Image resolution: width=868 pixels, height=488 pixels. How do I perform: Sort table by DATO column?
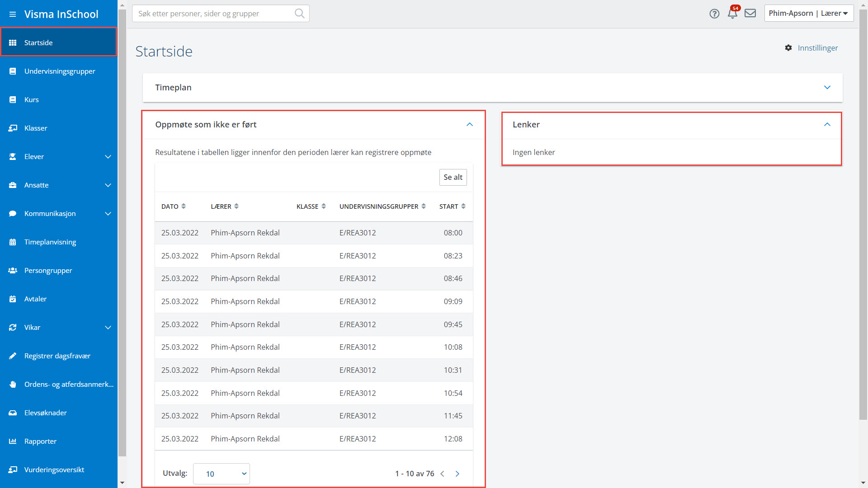(x=174, y=206)
